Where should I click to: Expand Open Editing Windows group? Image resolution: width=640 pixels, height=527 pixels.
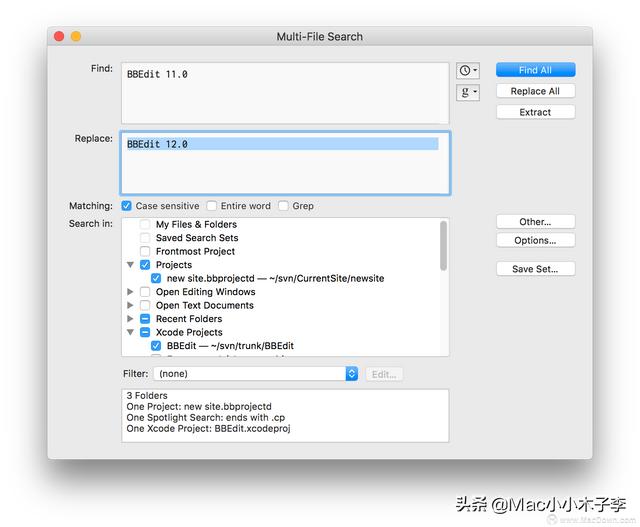(x=131, y=292)
